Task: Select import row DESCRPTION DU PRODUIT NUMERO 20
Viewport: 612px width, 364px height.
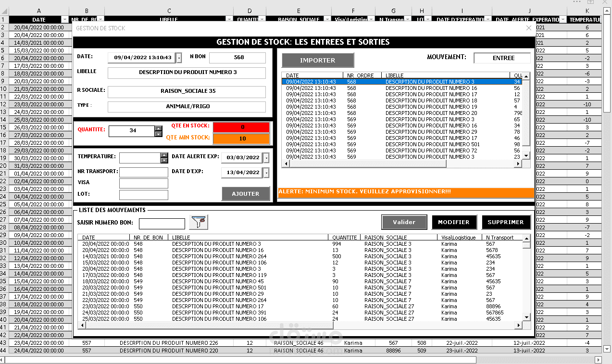Action: pyautogui.click(x=402, y=113)
